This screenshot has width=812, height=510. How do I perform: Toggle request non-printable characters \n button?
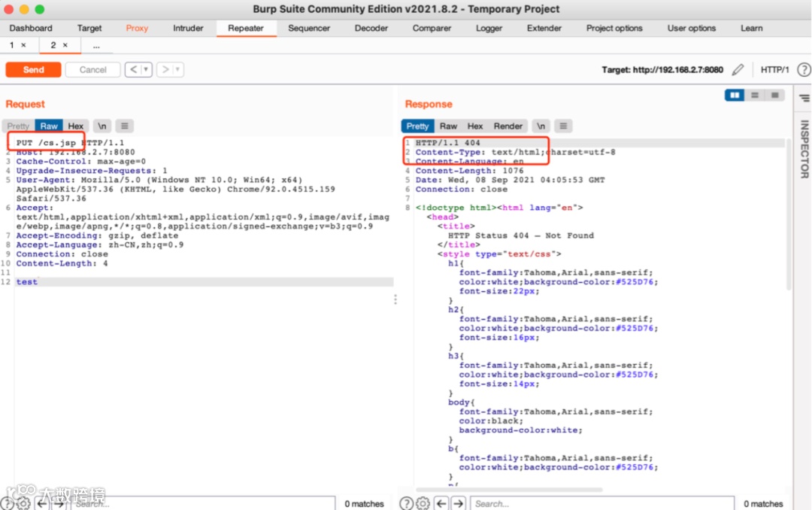click(x=102, y=126)
